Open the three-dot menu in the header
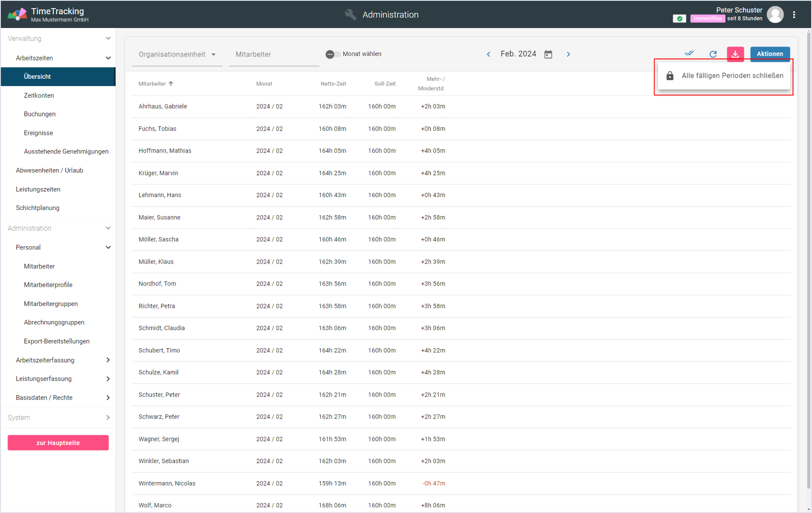The image size is (812, 513). pos(794,15)
